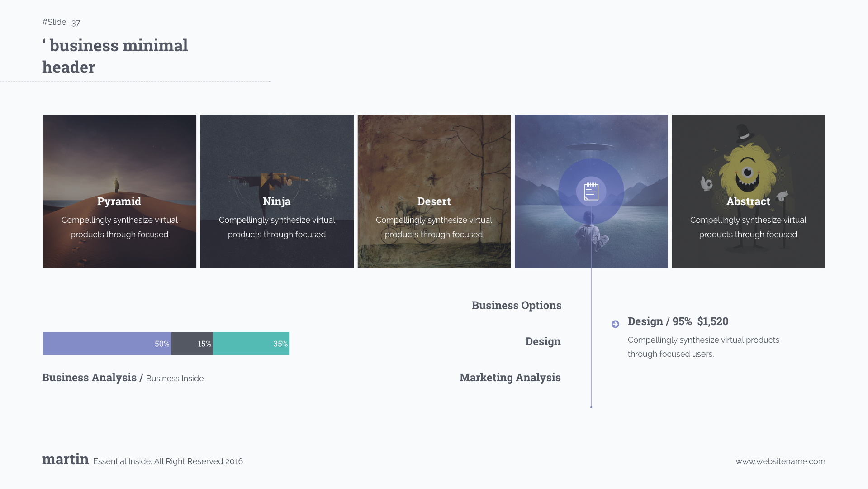Select the circular arrow icon beside Design / 95%
868x489 pixels.
tap(615, 324)
